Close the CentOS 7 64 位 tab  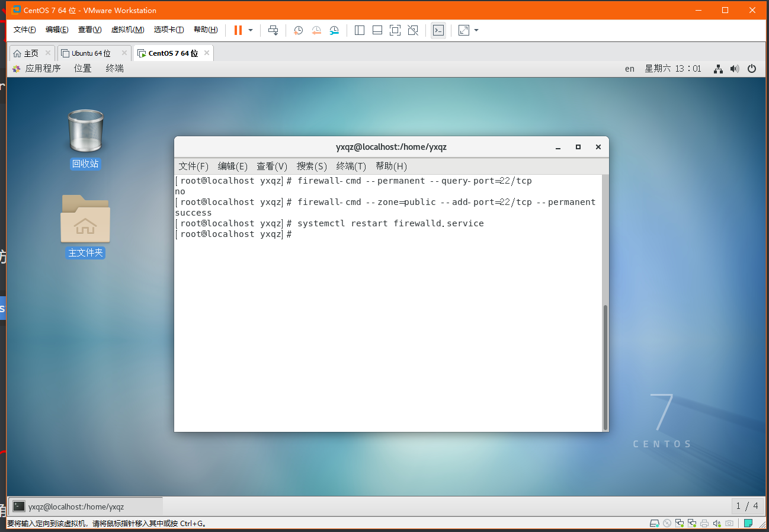(207, 53)
